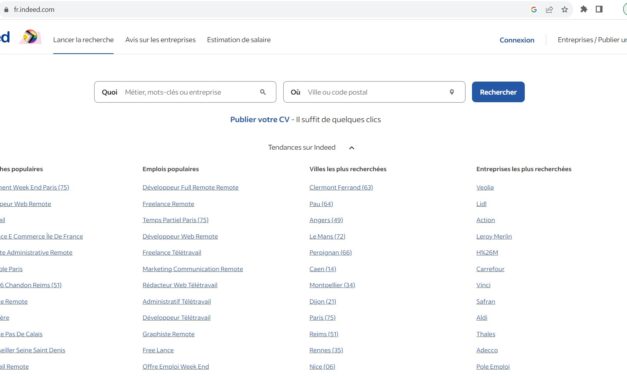627x376 pixels.
Task: Open Pau (64) city link
Action: [x=321, y=204]
